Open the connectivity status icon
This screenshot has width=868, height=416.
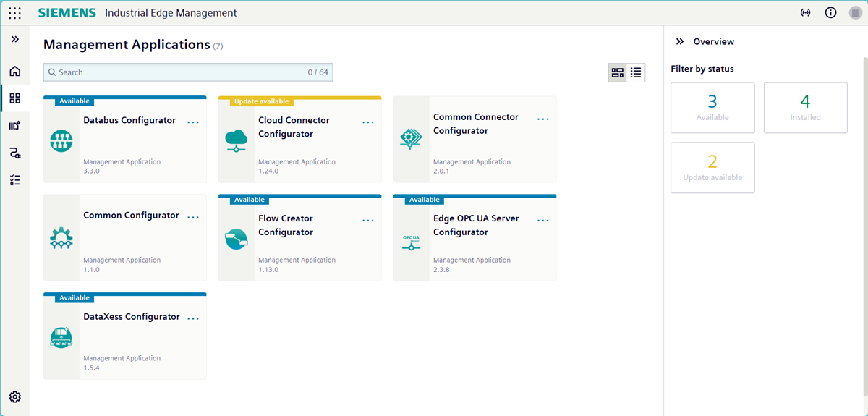[805, 13]
